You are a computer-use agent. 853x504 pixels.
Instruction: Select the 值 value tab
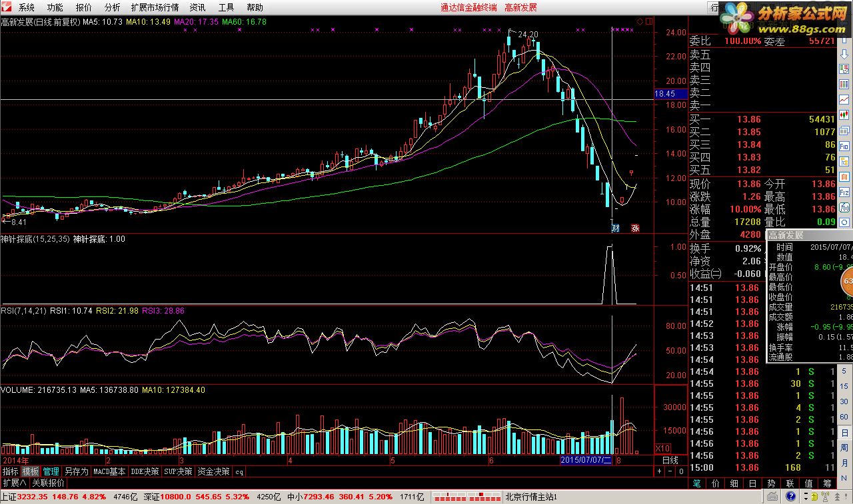click(x=809, y=483)
